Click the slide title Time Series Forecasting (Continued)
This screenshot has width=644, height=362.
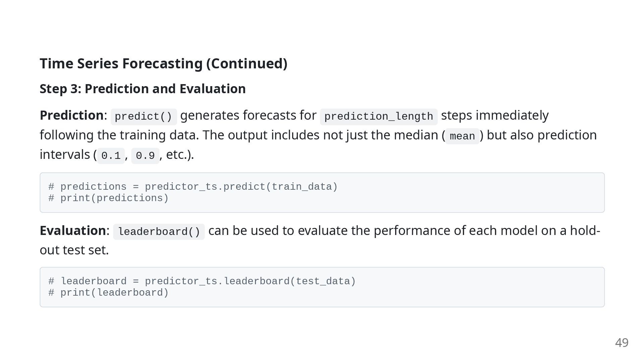click(x=163, y=64)
